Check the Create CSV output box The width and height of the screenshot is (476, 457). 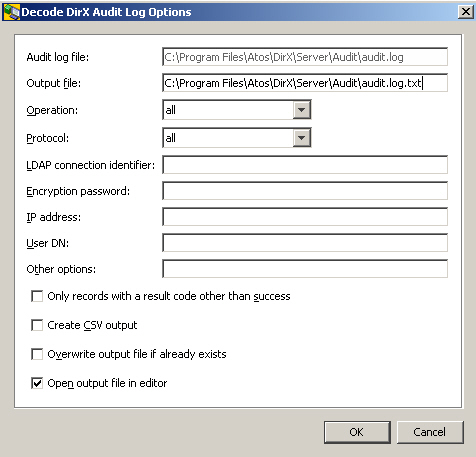click(37, 325)
